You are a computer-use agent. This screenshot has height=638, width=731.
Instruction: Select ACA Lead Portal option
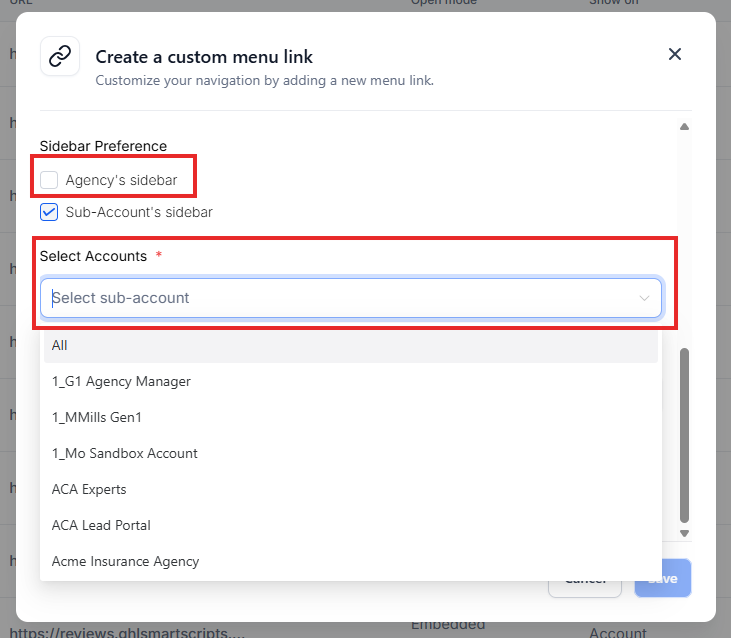point(101,525)
